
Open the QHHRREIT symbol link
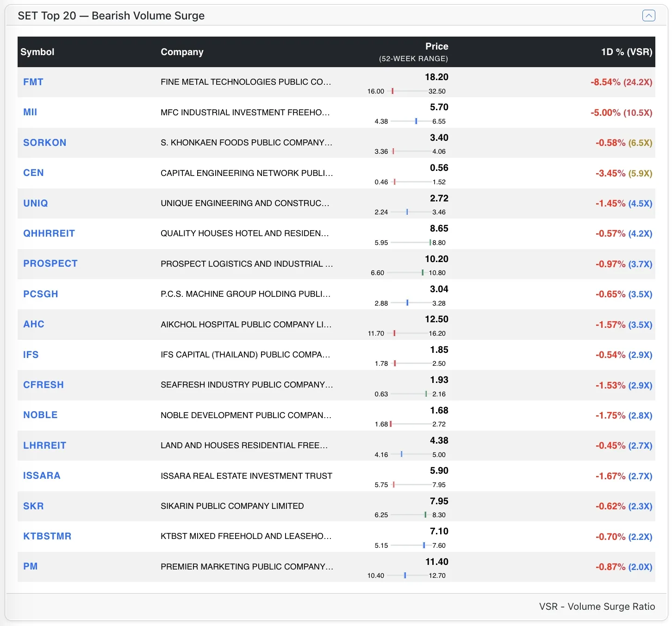[49, 233]
